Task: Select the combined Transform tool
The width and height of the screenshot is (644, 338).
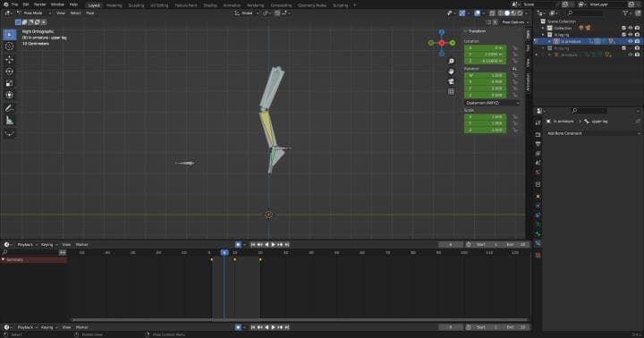Action: (x=9, y=95)
